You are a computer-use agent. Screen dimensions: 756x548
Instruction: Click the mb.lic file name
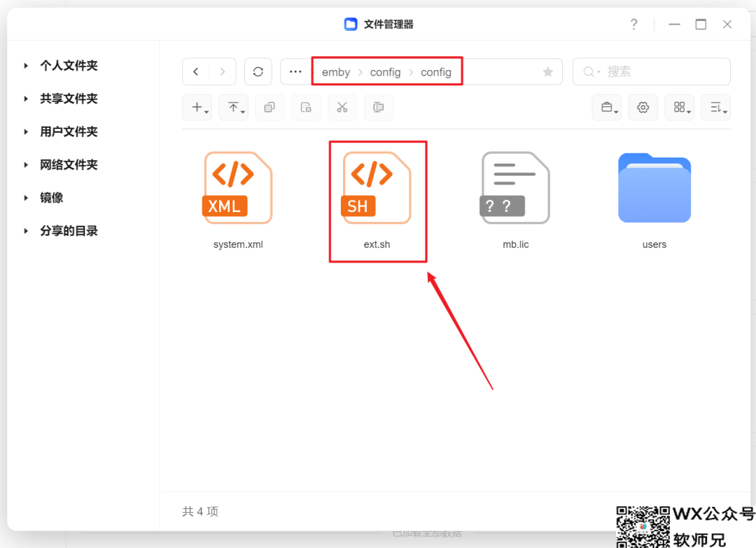click(515, 244)
